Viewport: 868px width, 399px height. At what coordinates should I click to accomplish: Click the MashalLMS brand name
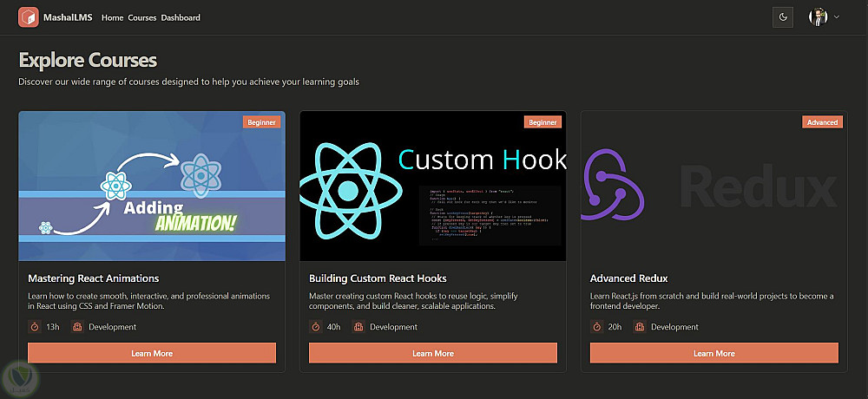(x=68, y=17)
